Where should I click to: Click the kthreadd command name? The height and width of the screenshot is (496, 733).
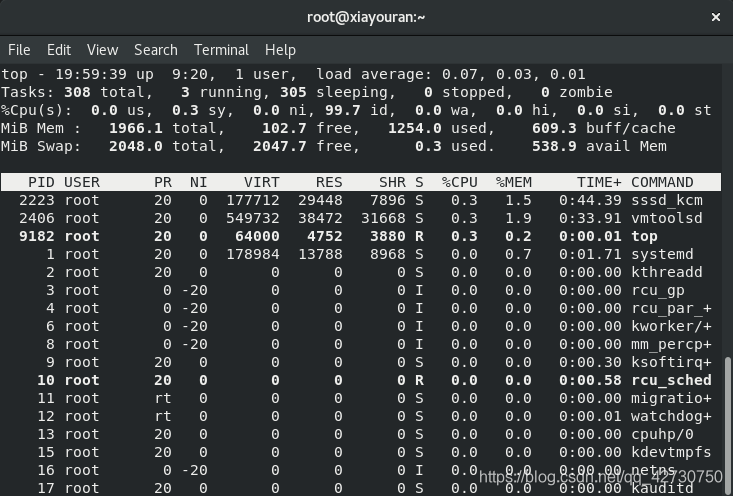(x=667, y=272)
